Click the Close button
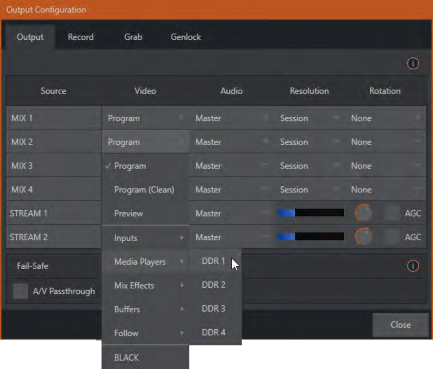This screenshot has width=433, height=369. pos(400,325)
